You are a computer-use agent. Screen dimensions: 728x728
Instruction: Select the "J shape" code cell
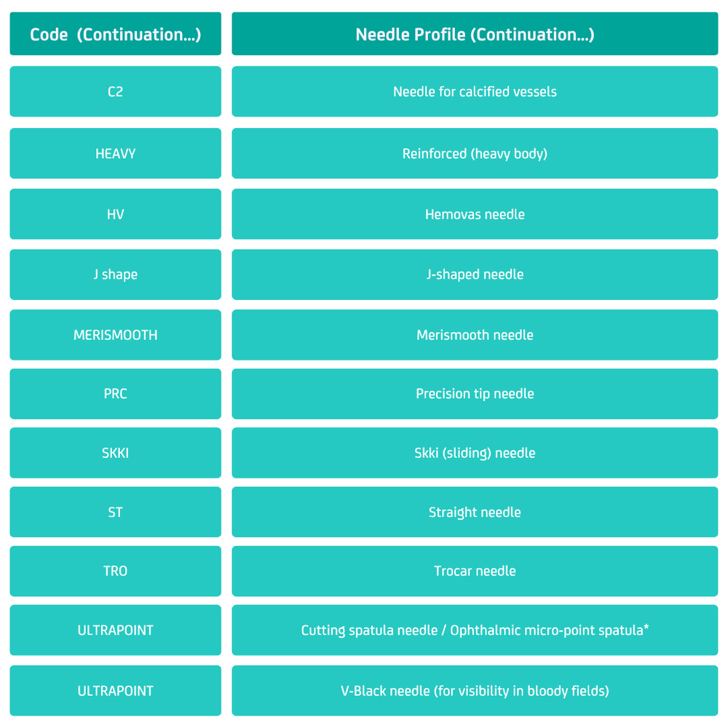115,274
